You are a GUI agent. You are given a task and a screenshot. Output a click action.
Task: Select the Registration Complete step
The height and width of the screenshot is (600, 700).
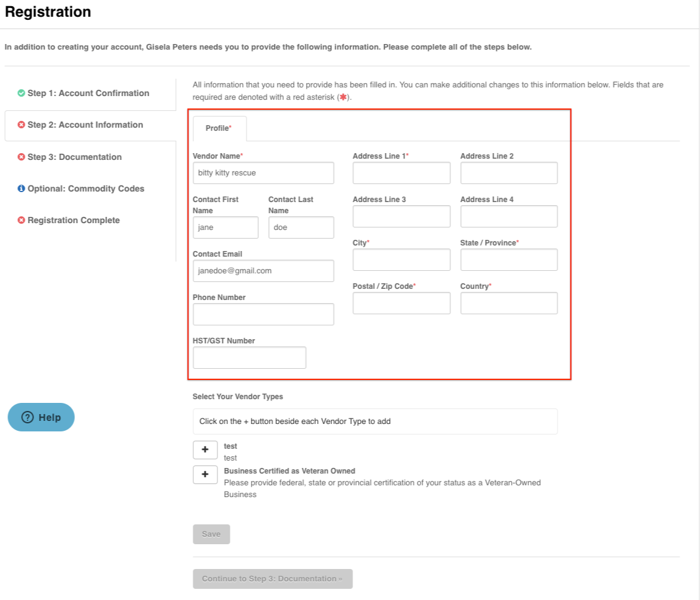[x=73, y=220]
